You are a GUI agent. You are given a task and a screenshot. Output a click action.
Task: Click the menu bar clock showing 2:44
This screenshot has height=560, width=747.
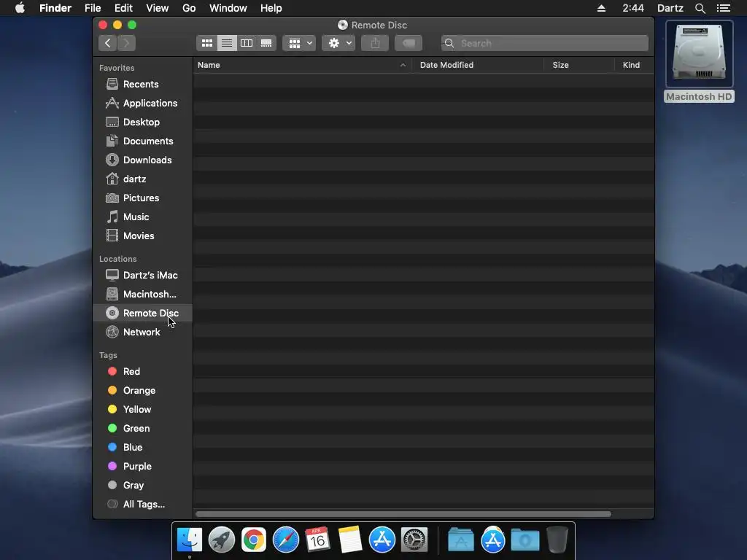tap(633, 8)
